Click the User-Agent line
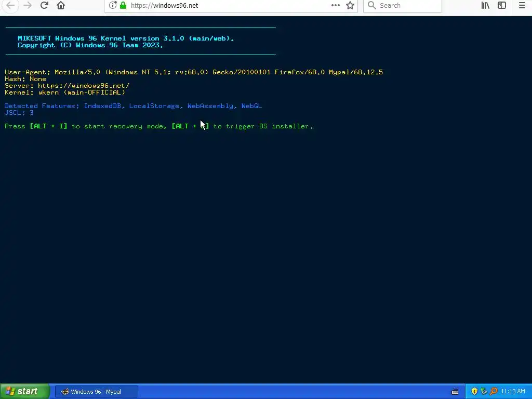The width and height of the screenshot is (532, 399). (194, 72)
